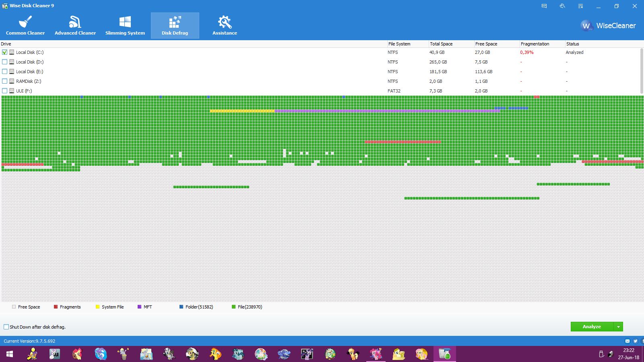Click the USB safely remove tray icon
The image size is (644, 362).
(601, 354)
